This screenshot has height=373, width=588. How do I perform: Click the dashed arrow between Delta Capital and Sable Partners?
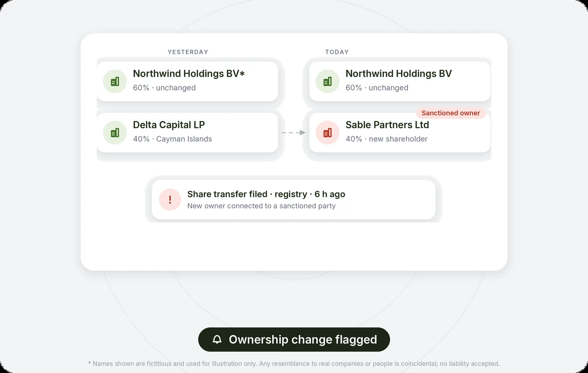[294, 133]
